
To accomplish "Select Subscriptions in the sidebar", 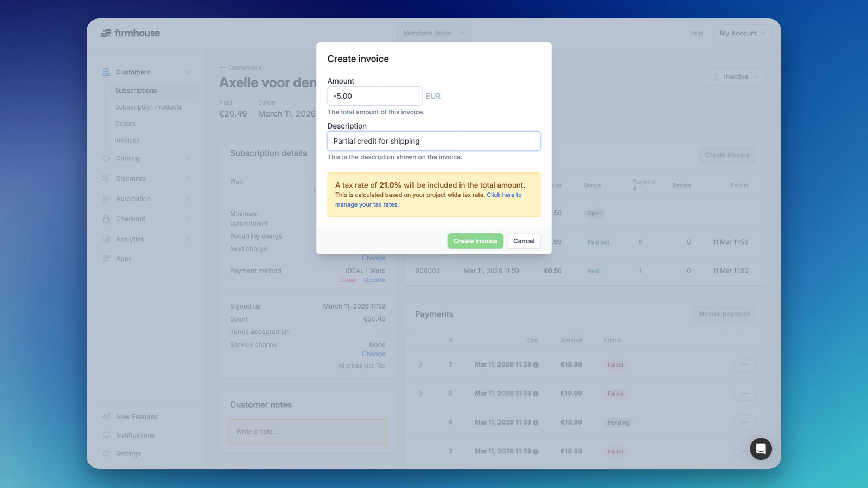I will pyautogui.click(x=136, y=90).
